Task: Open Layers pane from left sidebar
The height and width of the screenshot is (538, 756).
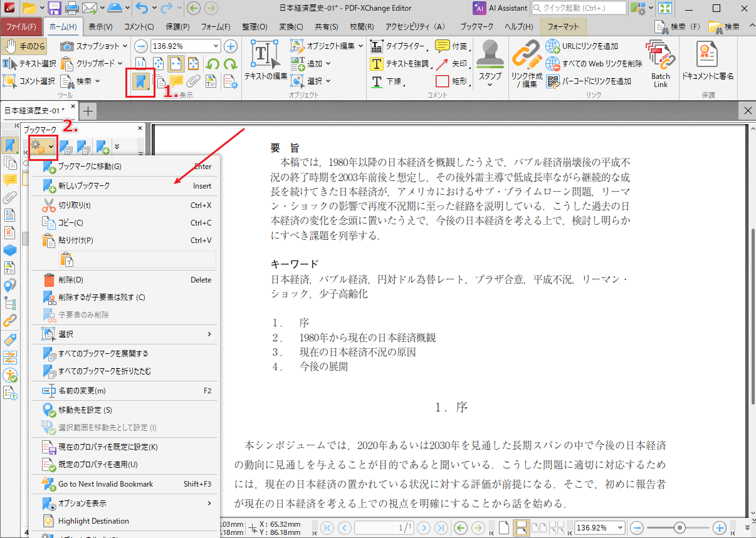Action: (x=10, y=250)
